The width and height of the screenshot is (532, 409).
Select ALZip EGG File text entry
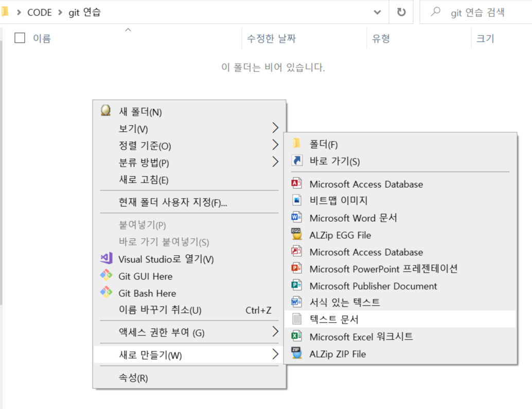(340, 235)
